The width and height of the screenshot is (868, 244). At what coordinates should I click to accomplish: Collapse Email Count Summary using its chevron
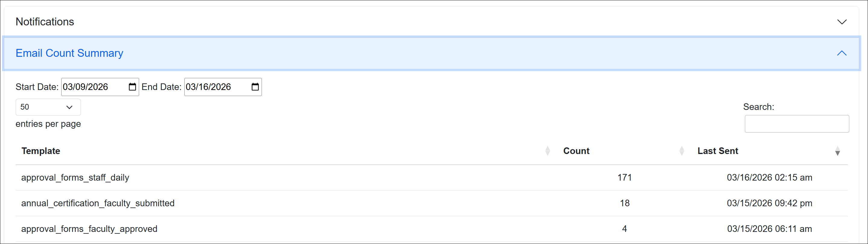842,53
